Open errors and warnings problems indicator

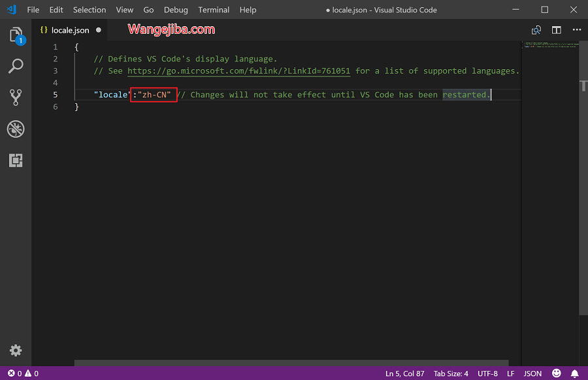tap(23, 373)
